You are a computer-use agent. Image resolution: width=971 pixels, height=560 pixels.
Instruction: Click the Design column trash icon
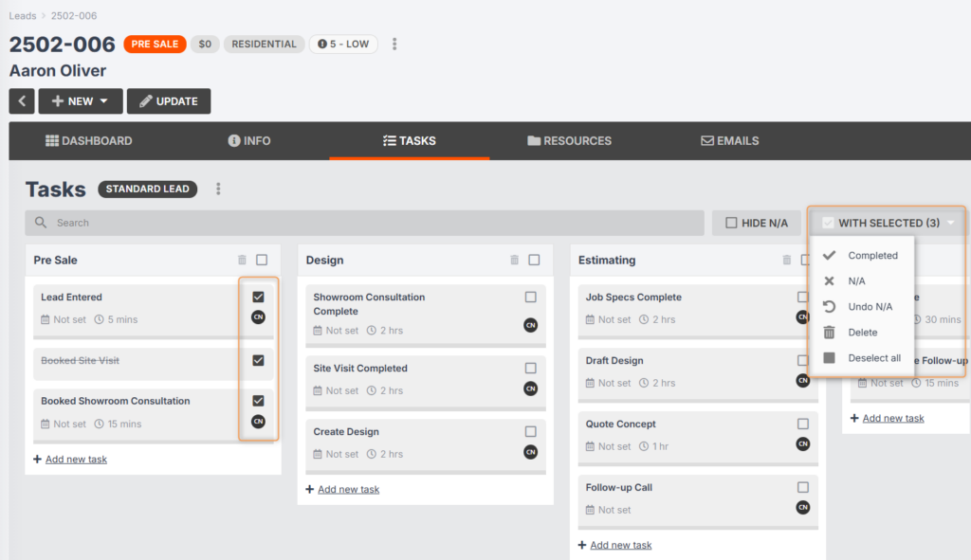[x=514, y=261]
